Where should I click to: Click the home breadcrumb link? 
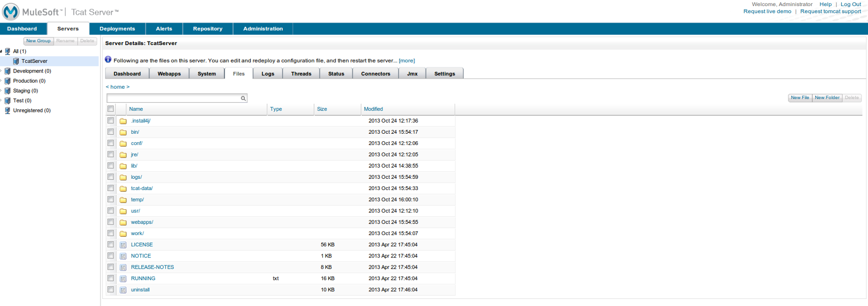[118, 87]
